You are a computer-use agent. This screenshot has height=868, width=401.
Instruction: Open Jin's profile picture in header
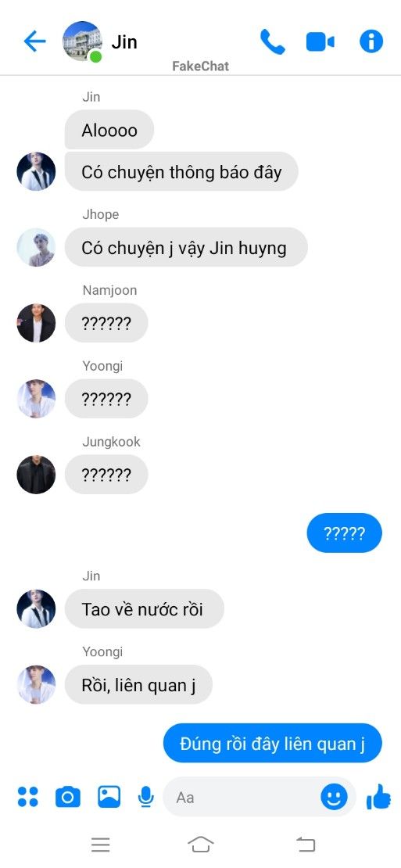coord(82,41)
